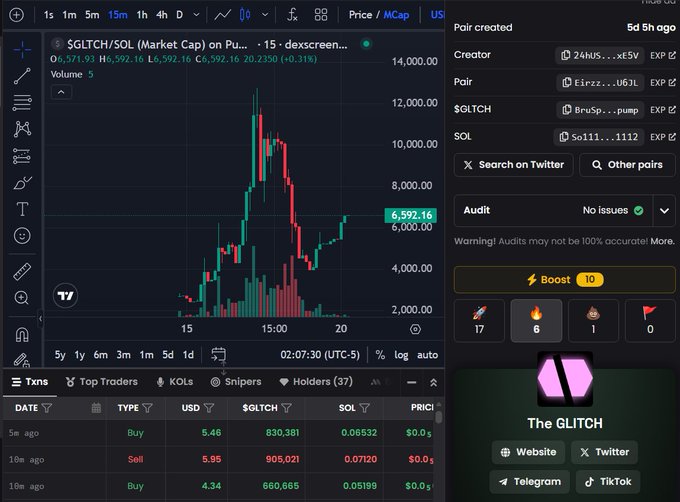
Task: Toggle lock all drawing tools
Action: (22, 359)
